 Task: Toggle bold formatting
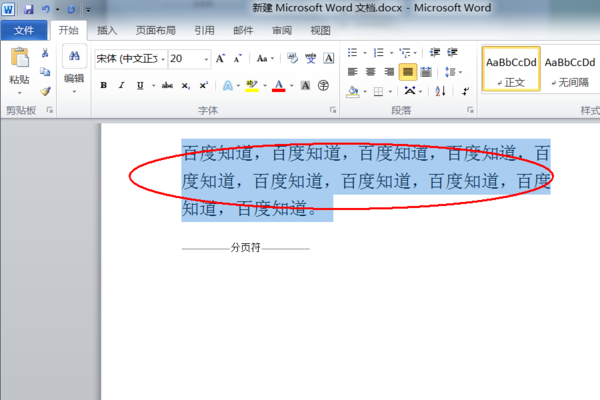point(104,85)
